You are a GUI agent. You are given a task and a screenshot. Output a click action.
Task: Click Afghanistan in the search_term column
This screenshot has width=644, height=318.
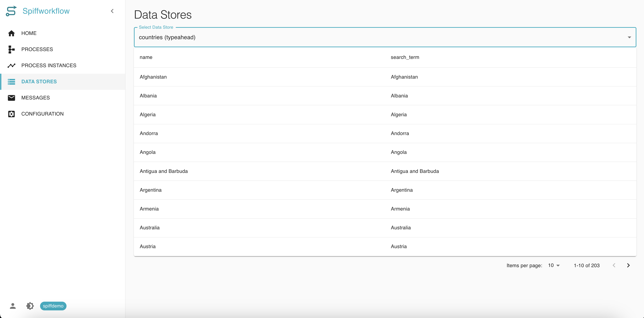(404, 77)
